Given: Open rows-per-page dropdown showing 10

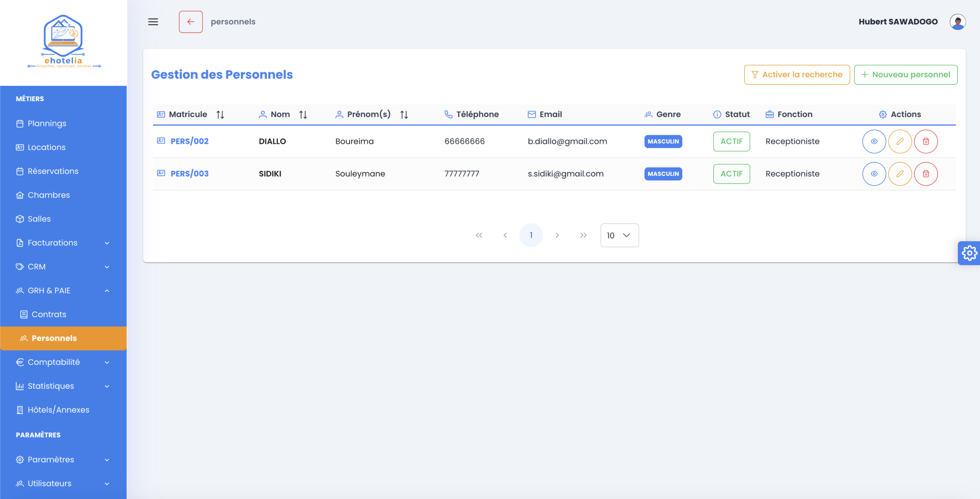Looking at the screenshot, I should click(619, 235).
